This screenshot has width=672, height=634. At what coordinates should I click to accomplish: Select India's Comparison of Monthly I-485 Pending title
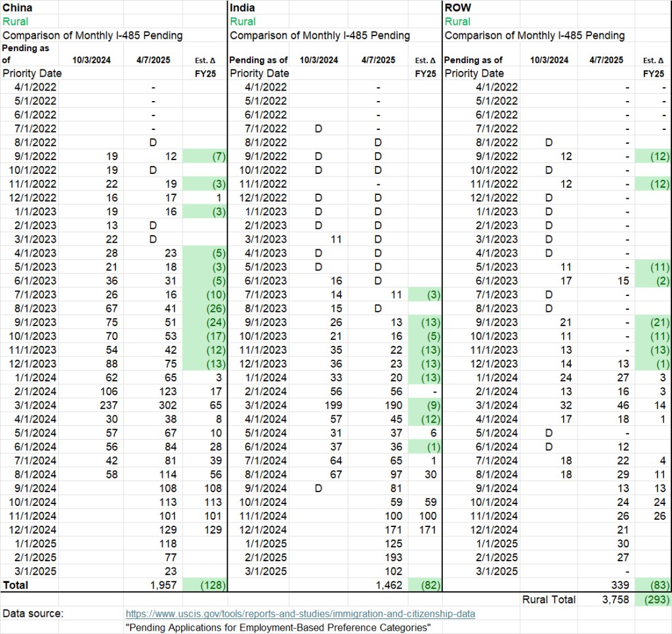(320, 35)
